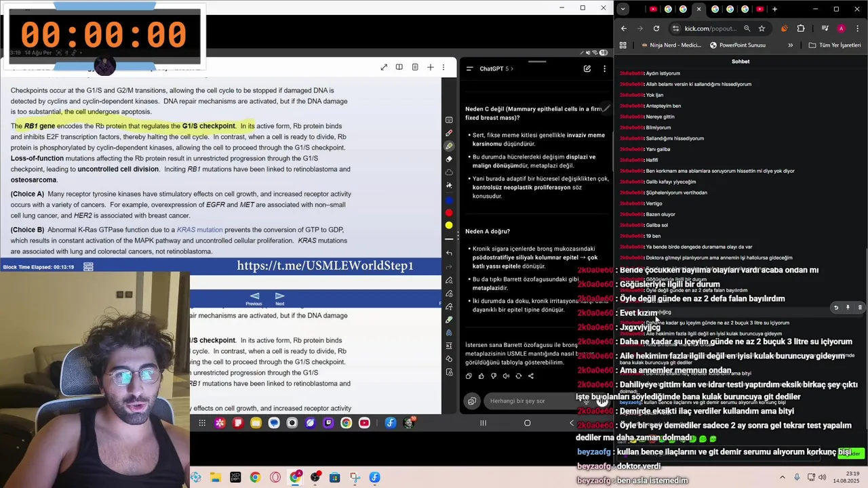This screenshot has width=868, height=488.
Task: Start a new ChatGPT chat with compose icon
Action: point(587,68)
